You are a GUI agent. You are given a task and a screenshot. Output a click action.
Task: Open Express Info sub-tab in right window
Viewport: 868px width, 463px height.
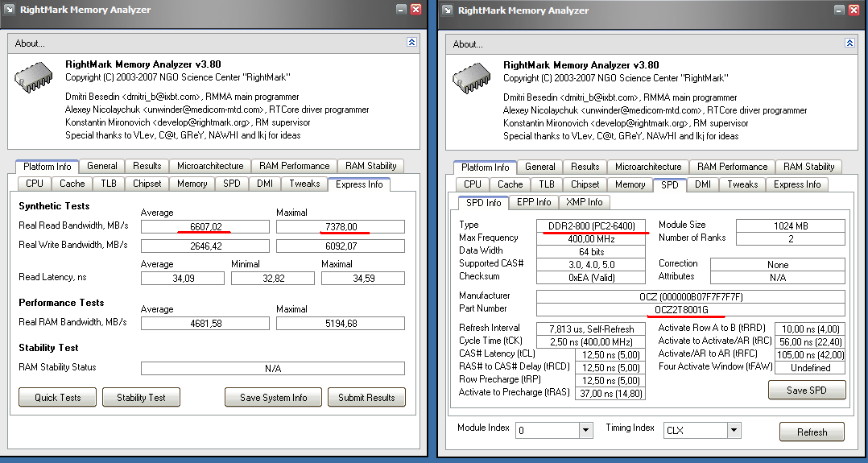797,184
